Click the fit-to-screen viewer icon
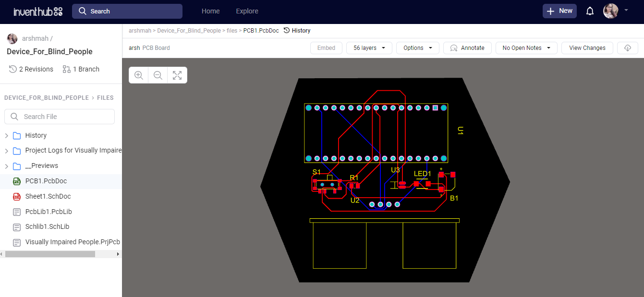This screenshot has width=644, height=297. coord(177,75)
